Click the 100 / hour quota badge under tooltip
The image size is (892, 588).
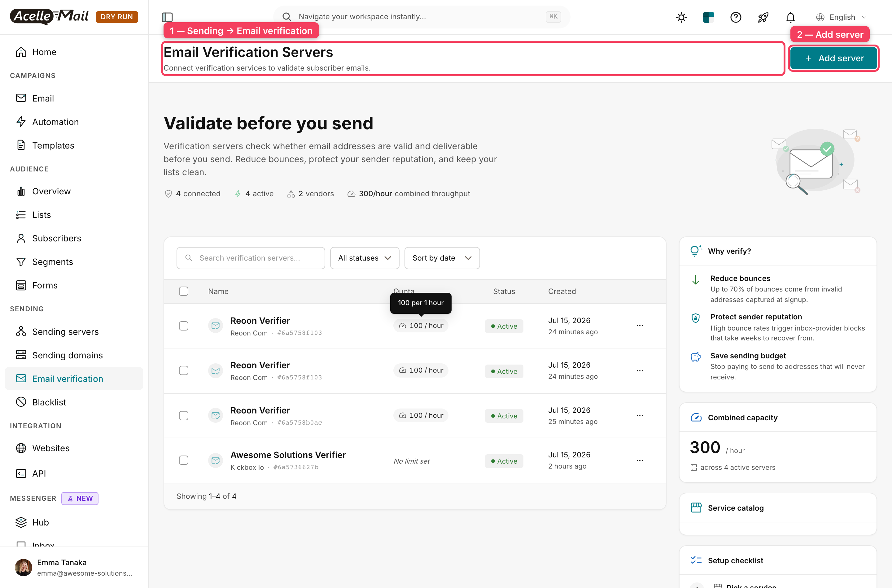click(421, 326)
